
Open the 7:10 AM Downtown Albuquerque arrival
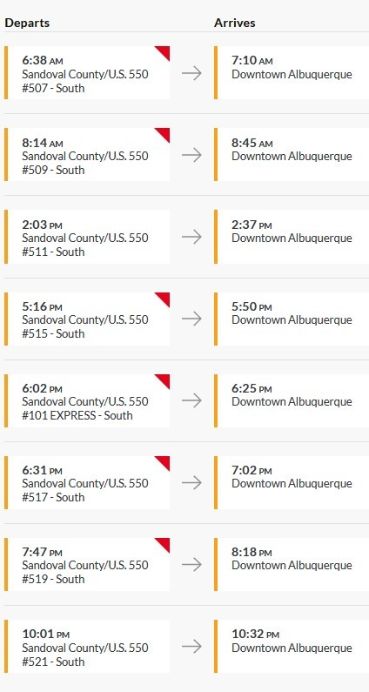(291, 73)
